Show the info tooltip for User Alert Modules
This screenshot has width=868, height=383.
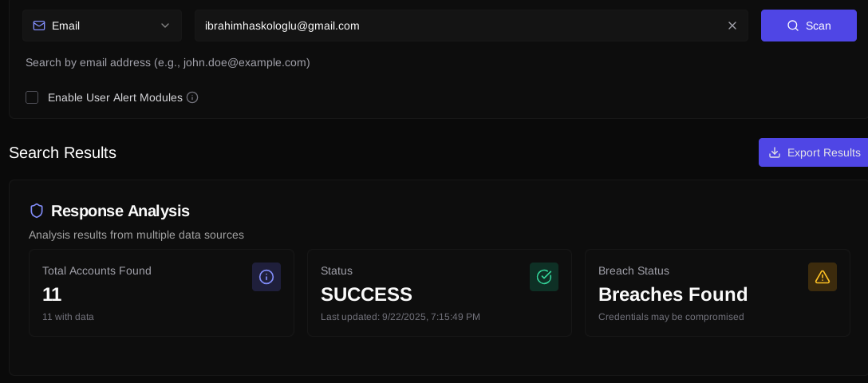tap(192, 97)
